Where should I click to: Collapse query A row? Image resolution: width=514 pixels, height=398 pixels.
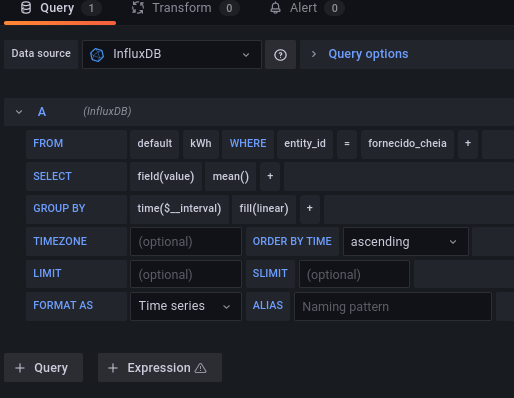pyautogui.click(x=19, y=112)
